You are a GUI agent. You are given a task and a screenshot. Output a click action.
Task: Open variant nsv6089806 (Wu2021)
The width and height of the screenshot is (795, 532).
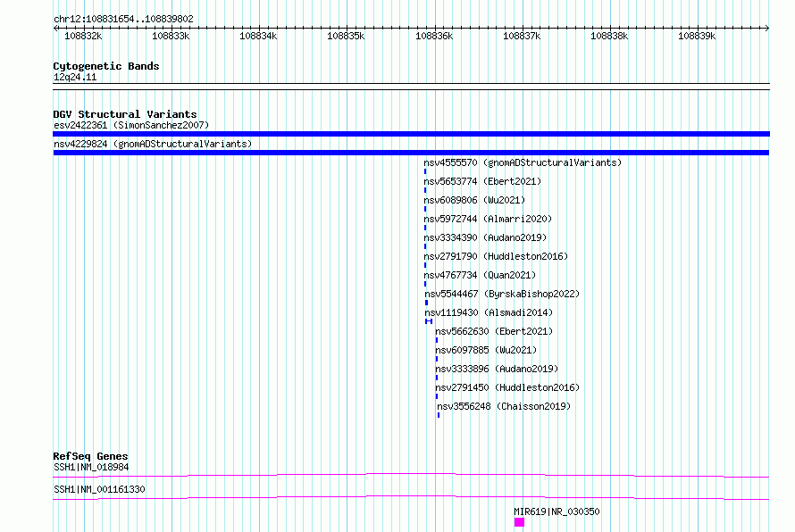474,200
